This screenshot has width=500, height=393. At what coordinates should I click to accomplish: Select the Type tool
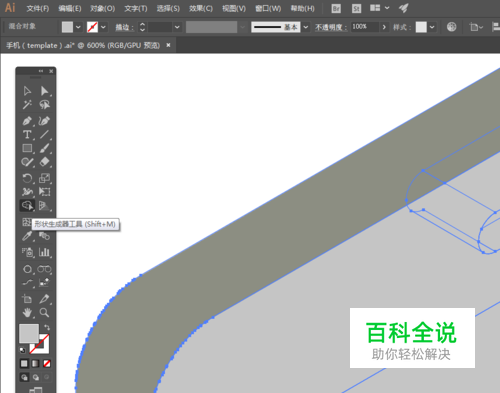(x=27, y=135)
